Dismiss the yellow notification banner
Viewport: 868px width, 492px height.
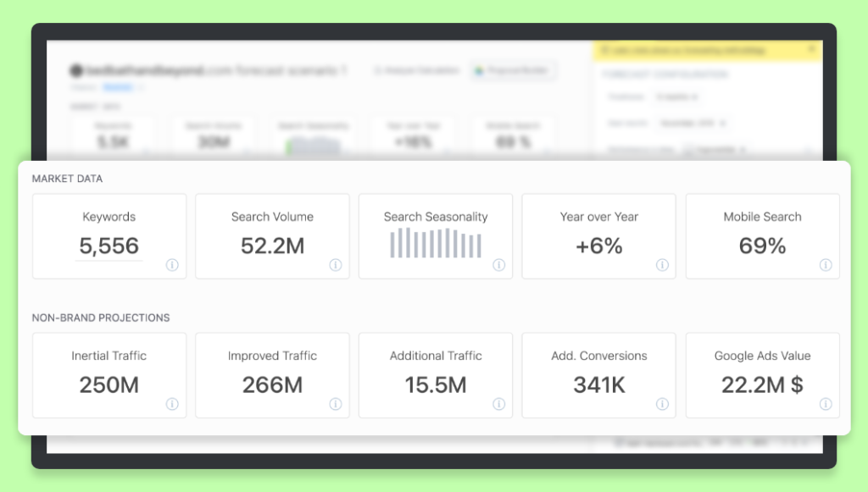(811, 50)
